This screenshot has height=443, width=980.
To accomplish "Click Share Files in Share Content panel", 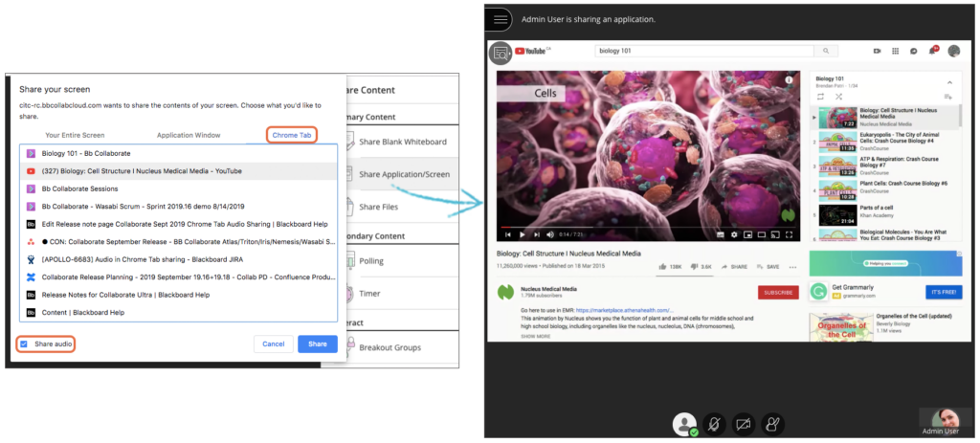I will coord(402,207).
